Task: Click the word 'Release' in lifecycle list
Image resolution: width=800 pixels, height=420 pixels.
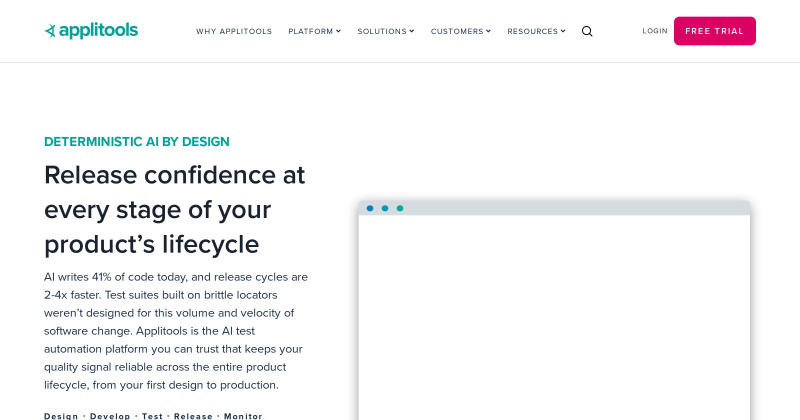Action: click(193, 416)
